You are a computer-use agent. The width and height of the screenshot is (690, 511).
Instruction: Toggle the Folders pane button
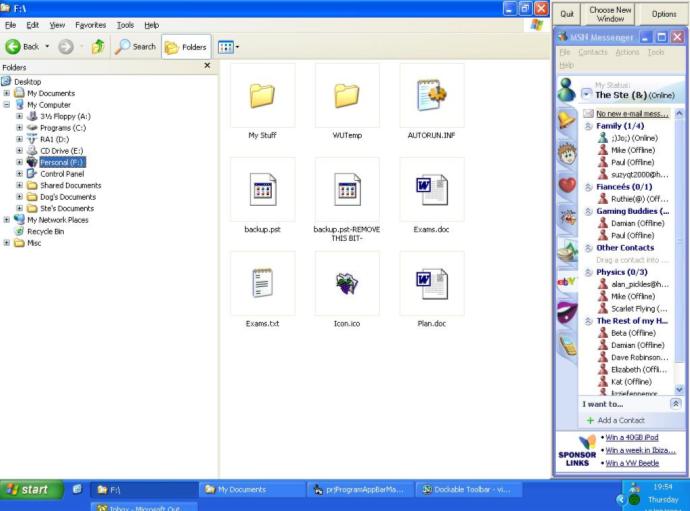pos(184,47)
